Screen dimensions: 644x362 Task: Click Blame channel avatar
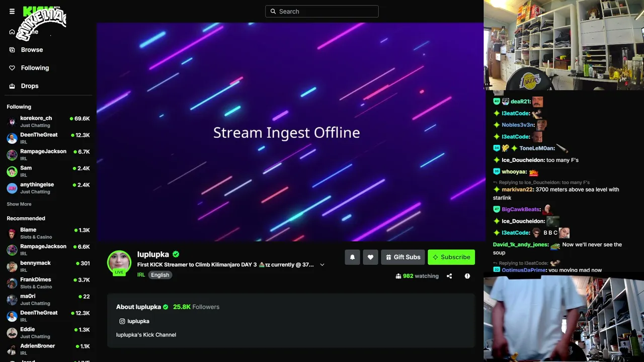(12, 233)
